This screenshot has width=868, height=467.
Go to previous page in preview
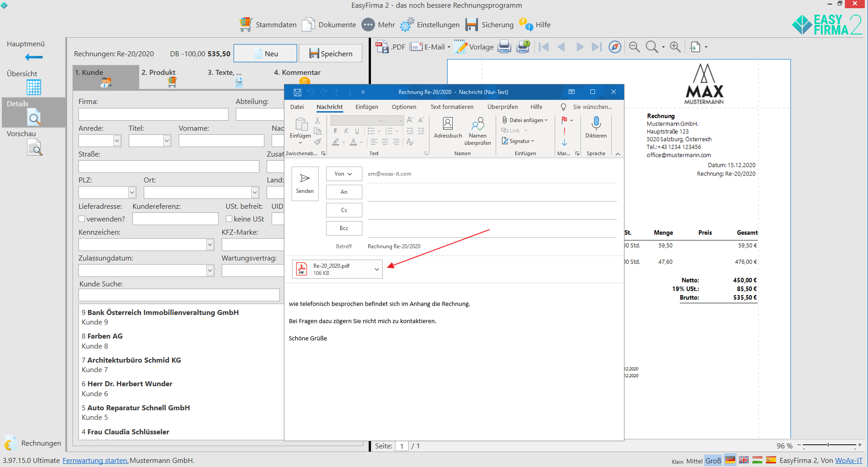tap(561, 47)
